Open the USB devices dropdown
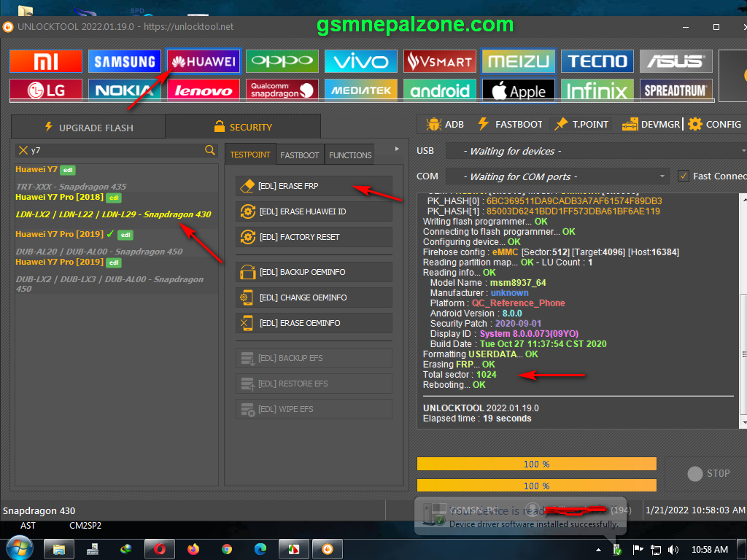This screenshot has width=747, height=560. [x=596, y=151]
